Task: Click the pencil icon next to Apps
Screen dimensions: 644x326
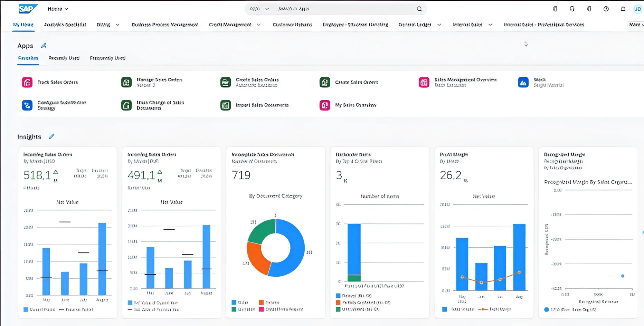Action: pyautogui.click(x=44, y=46)
